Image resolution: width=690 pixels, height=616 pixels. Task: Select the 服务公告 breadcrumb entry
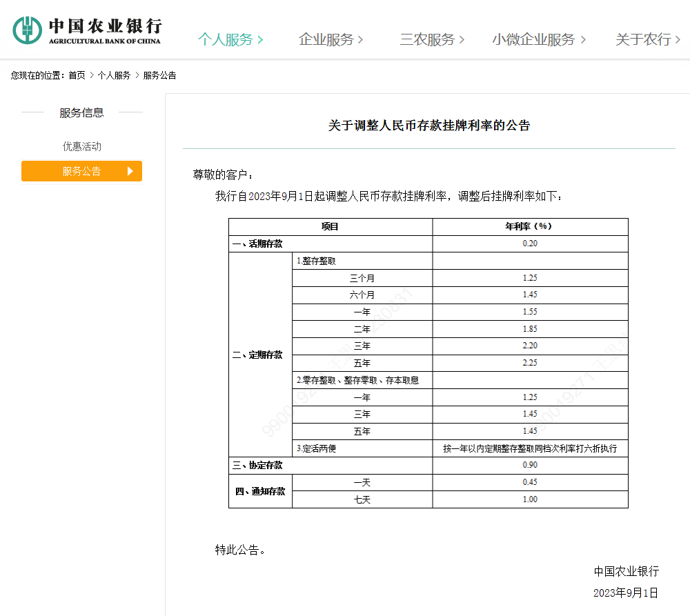pos(160,74)
